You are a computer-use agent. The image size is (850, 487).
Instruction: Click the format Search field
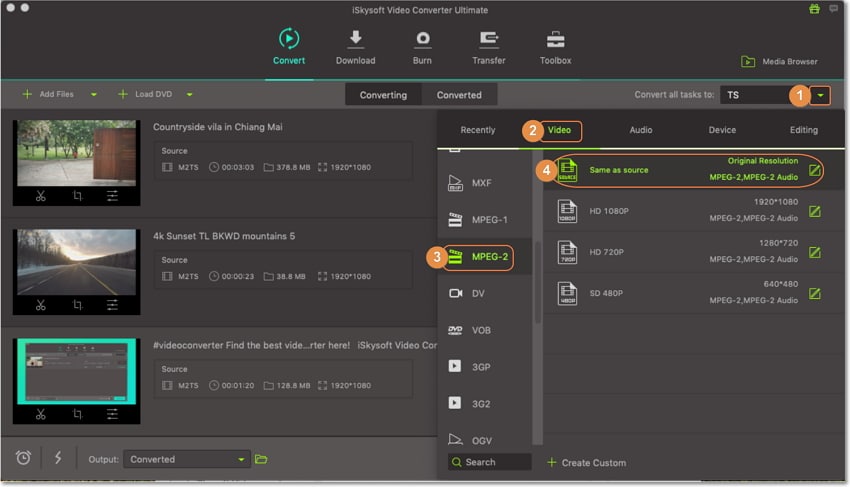point(489,462)
